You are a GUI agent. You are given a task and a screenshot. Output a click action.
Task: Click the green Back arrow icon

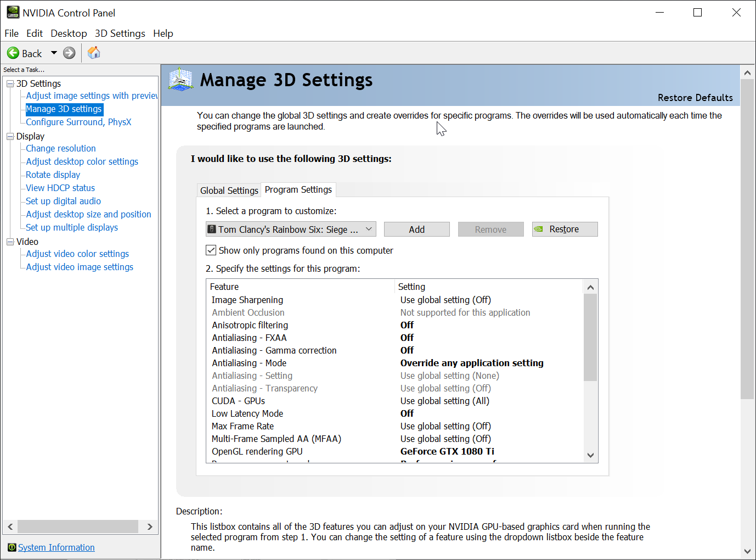tap(13, 53)
